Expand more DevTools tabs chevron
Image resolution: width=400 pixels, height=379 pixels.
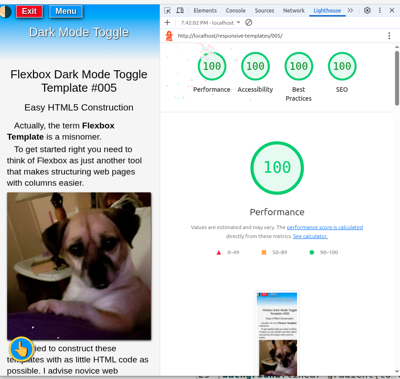pos(350,11)
